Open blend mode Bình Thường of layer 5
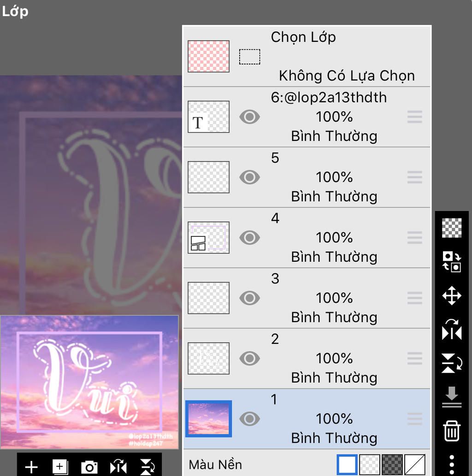This screenshot has width=472, height=476. (334, 196)
